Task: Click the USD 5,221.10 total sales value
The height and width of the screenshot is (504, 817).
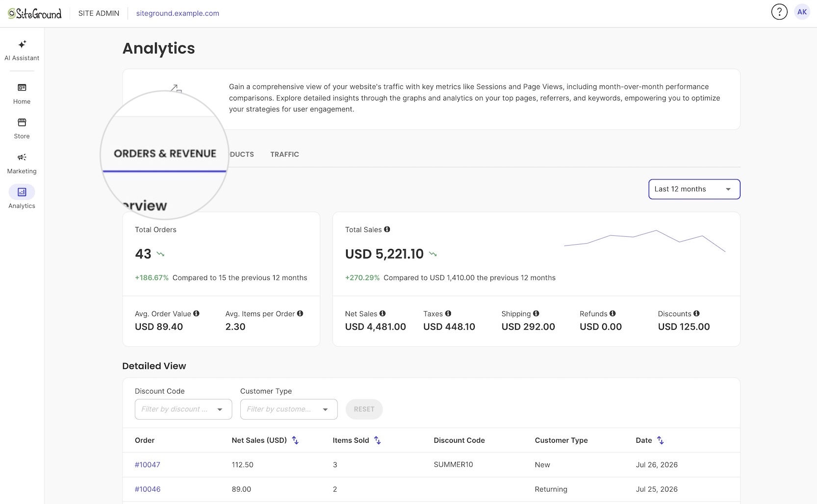Action: (x=384, y=254)
